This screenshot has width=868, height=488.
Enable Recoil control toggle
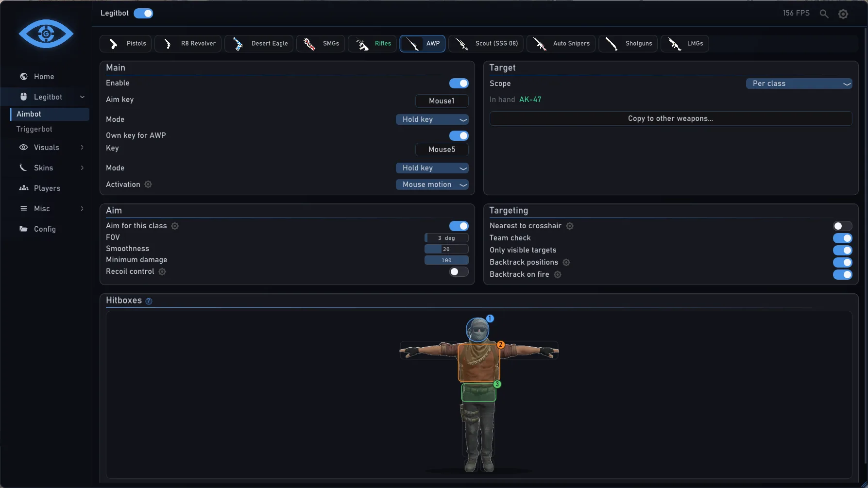[x=459, y=271]
